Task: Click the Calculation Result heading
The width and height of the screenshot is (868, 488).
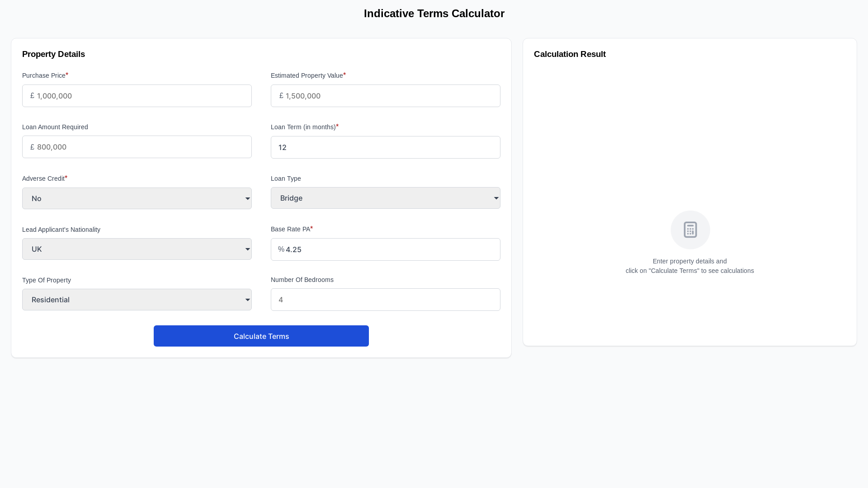Action: pos(570,54)
